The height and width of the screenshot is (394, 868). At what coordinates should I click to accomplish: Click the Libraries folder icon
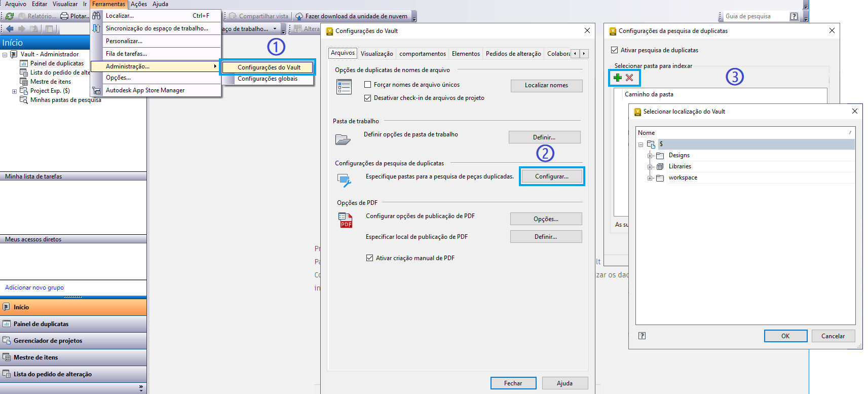(x=660, y=167)
